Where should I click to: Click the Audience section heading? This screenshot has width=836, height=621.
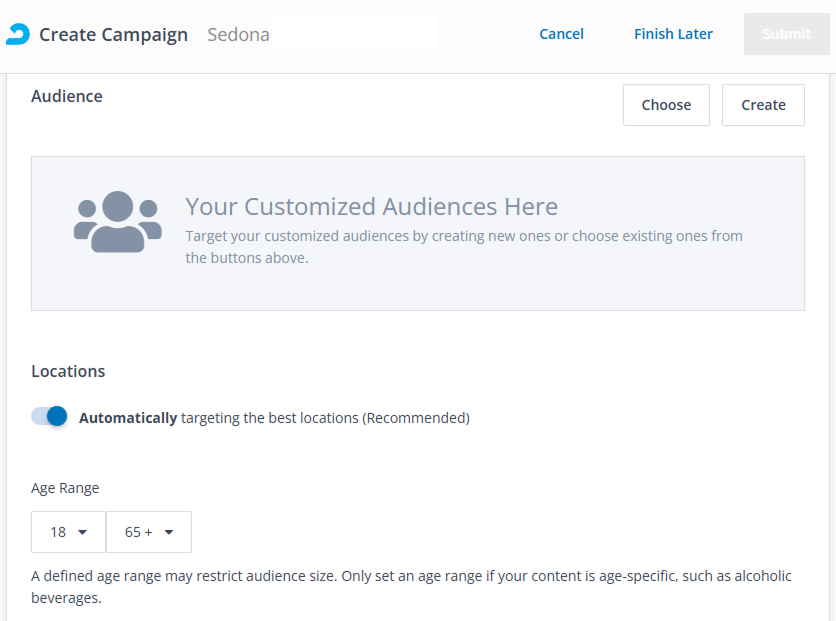point(67,96)
